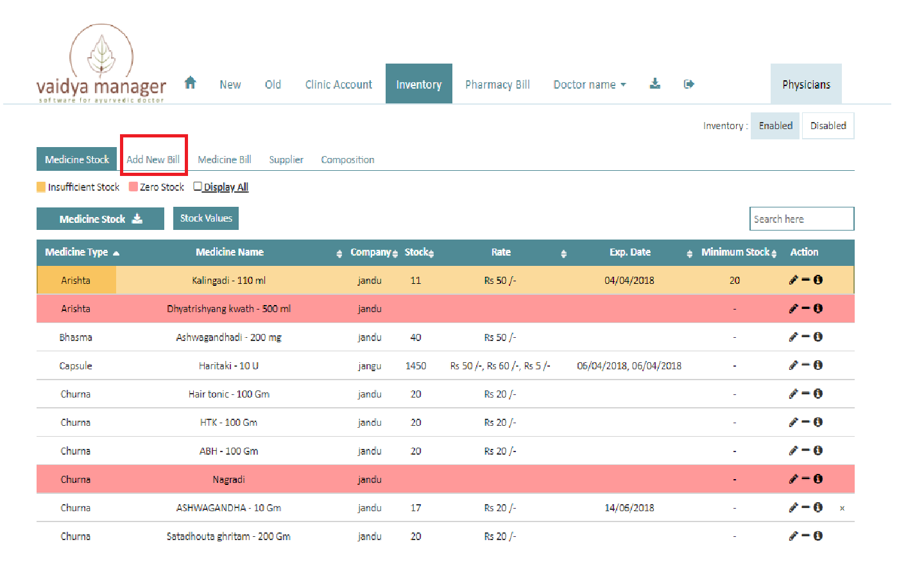Go to home via house icon
The image size is (924, 578).
click(190, 83)
